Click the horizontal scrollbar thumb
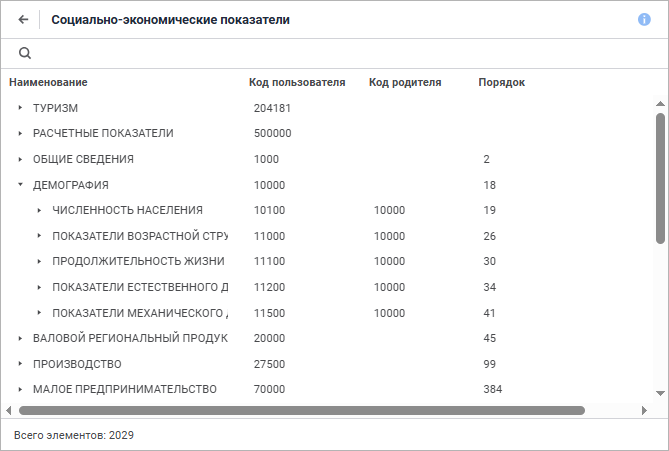This screenshot has width=669, height=451. click(x=302, y=410)
